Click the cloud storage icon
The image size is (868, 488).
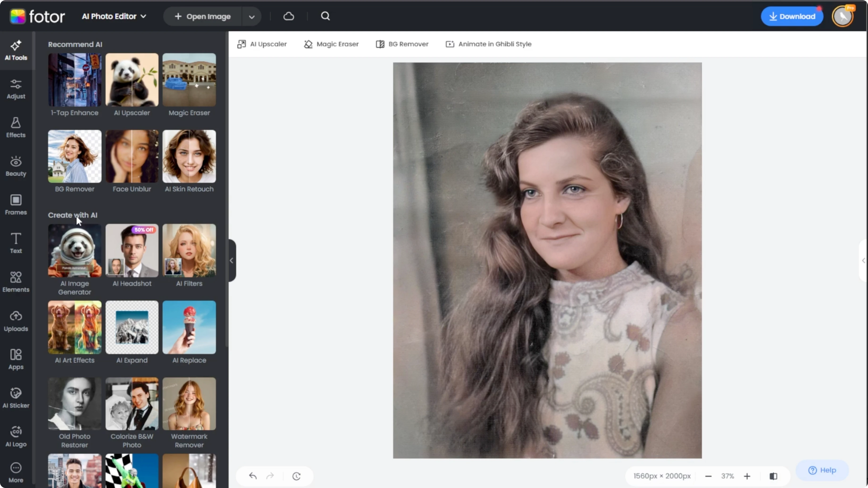pos(289,16)
